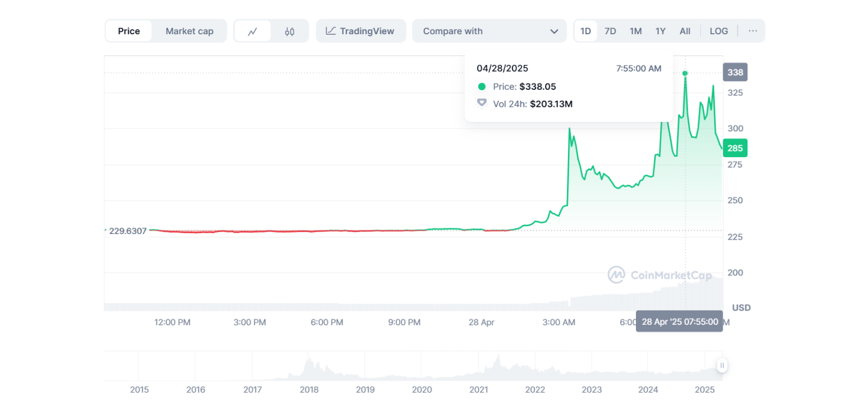
Task: Click the green 285 current price label
Action: click(735, 148)
